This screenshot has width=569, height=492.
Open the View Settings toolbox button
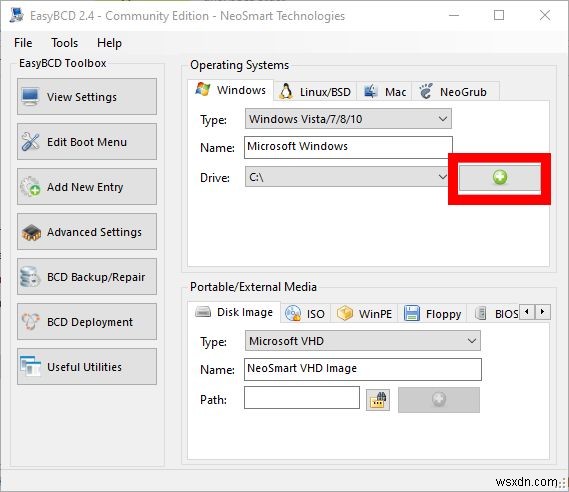[x=87, y=97]
